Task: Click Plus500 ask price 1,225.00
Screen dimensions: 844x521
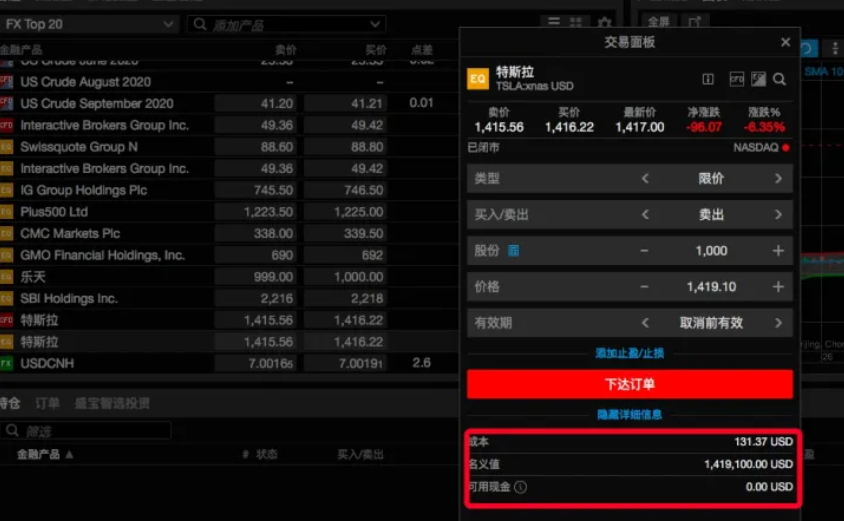Action: 345,212
